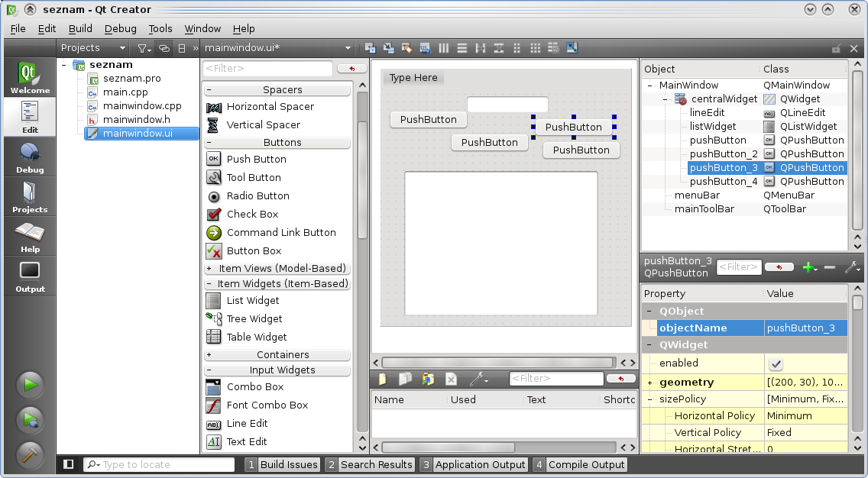Expand the Containers category

(209, 354)
